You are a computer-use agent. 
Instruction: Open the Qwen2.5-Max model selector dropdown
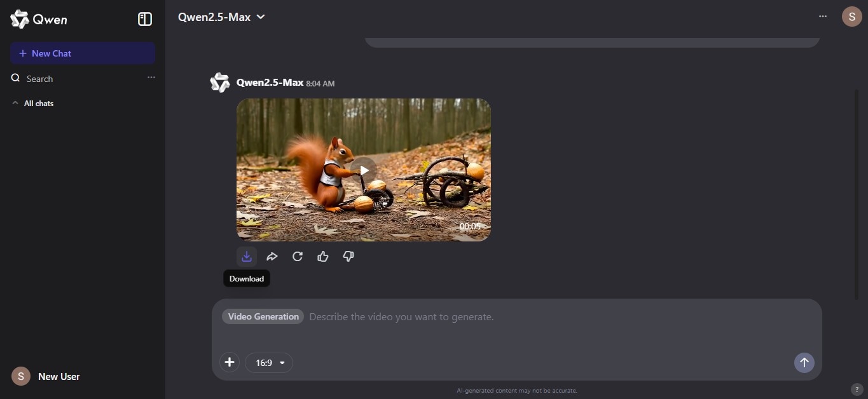[x=221, y=17]
